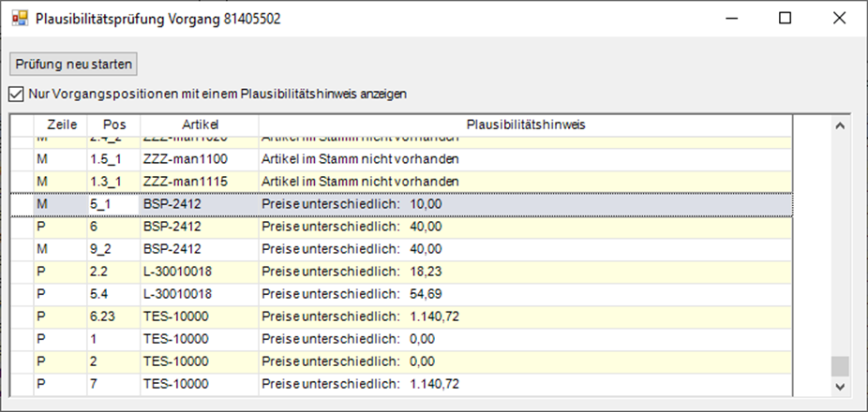
Task: Click the vertical scrollbar thumb
Action: [840, 365]
